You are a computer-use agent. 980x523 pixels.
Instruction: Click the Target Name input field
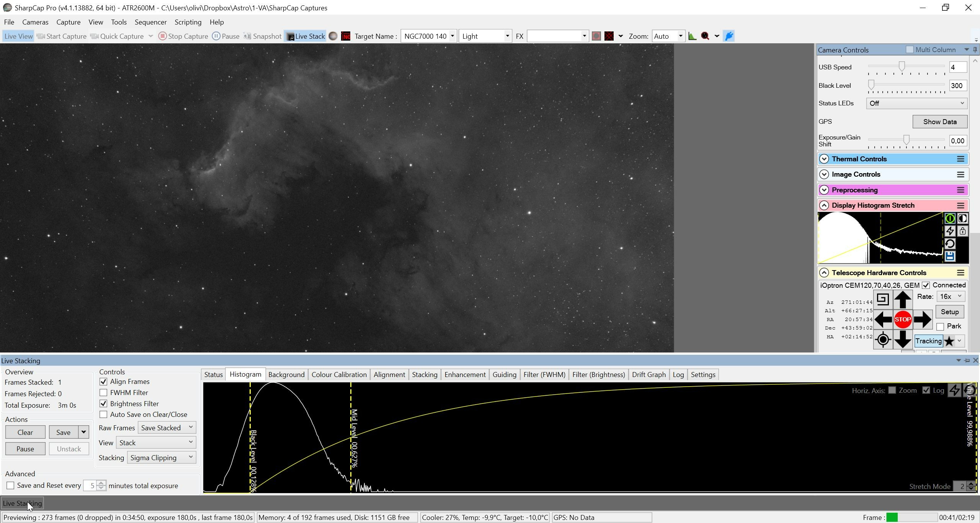(x=428, y=36)
